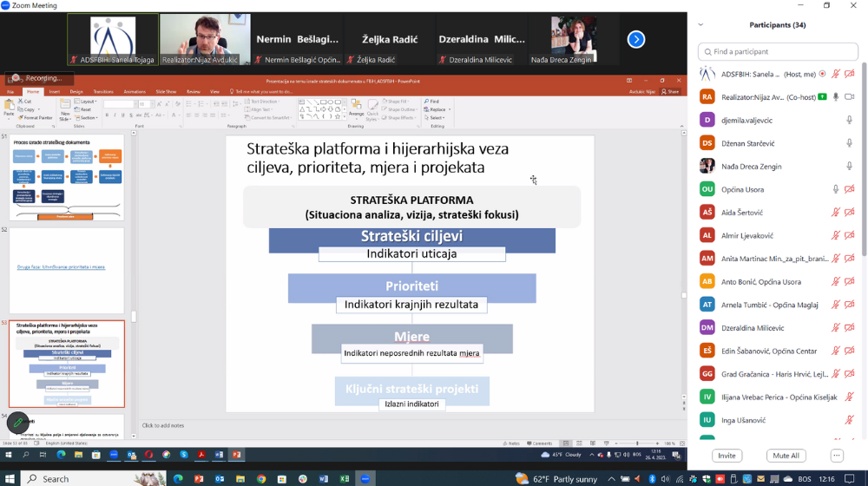The width and height of the screenshot is (868, 486).
Task: Mute Nađa Dreca Zengin microphone in list
Action: pos(849,166)
